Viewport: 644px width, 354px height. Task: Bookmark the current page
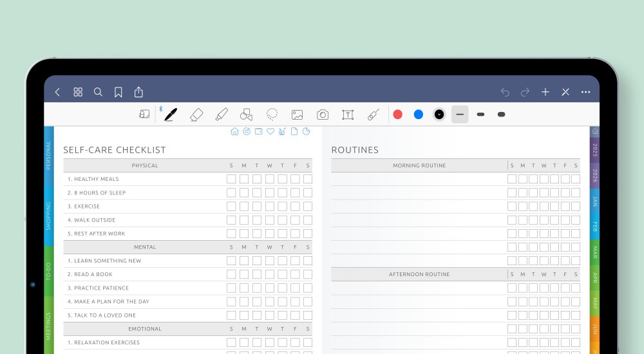click(118, 92)
